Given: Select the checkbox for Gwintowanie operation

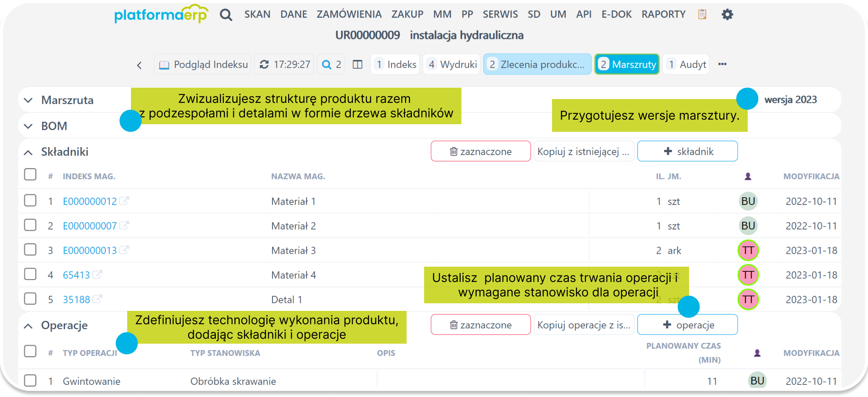Looking at the screenshot, I should [30, 380].
